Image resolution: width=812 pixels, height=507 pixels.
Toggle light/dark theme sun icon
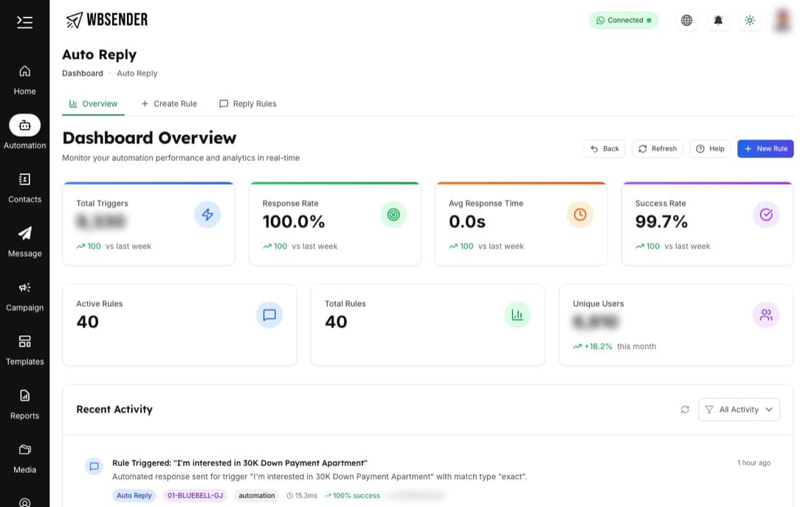[x=750, y=20]
